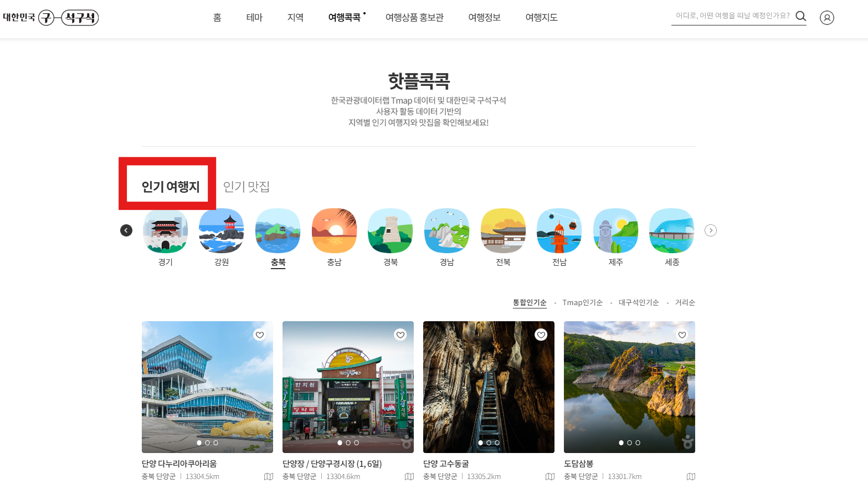Select the 충북 region icon
Image resolution: width=868 pixels, height=494 pixels.
pos(278,230)
